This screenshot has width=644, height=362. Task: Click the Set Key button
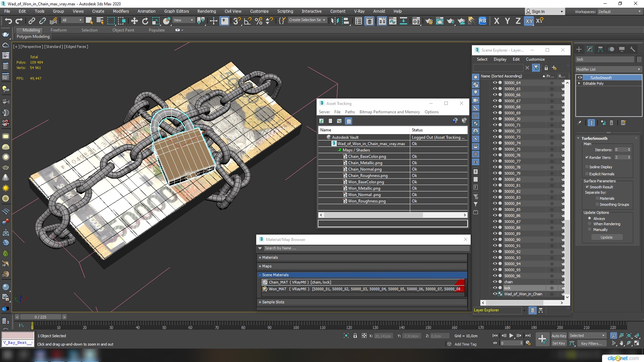(559, 343)
